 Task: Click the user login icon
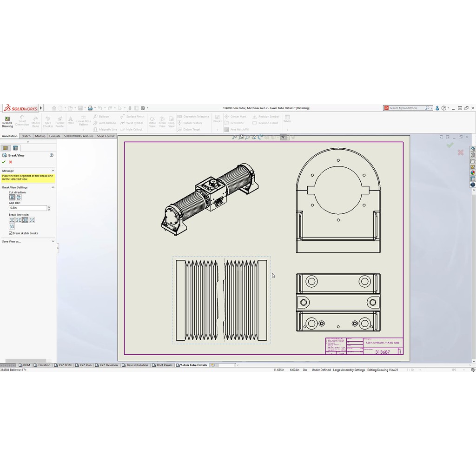click(437, 108)
